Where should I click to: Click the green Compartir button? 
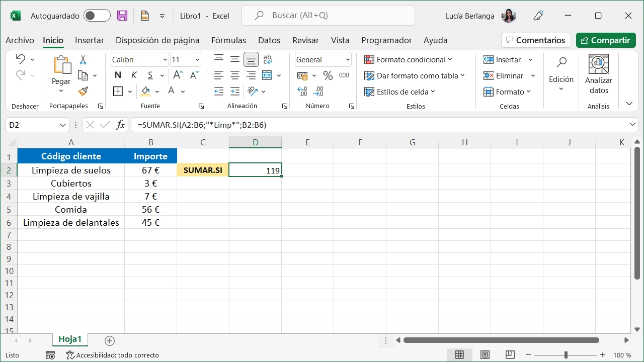(606, 40)
